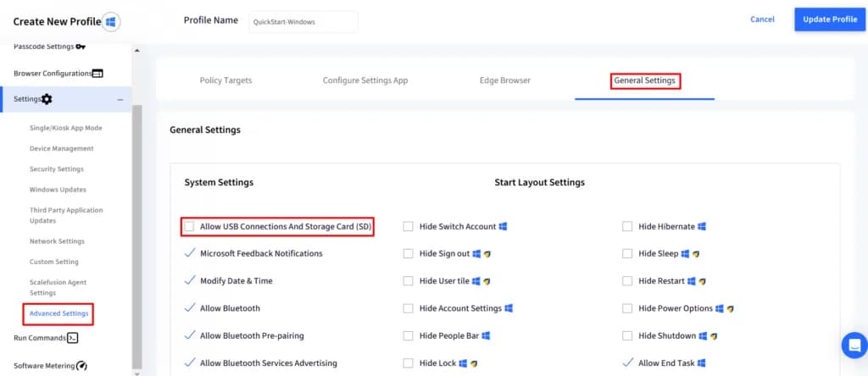Click the Passcode Settings key icon
Screen dimensions: 868x376
(81, 47)
